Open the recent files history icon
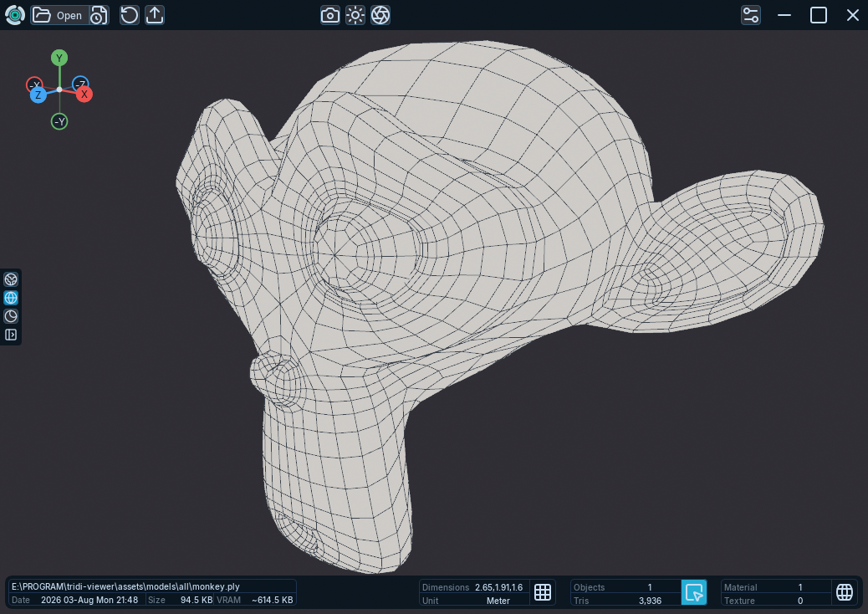This screenshot has height=614, width=868. (x=99, y=15)
